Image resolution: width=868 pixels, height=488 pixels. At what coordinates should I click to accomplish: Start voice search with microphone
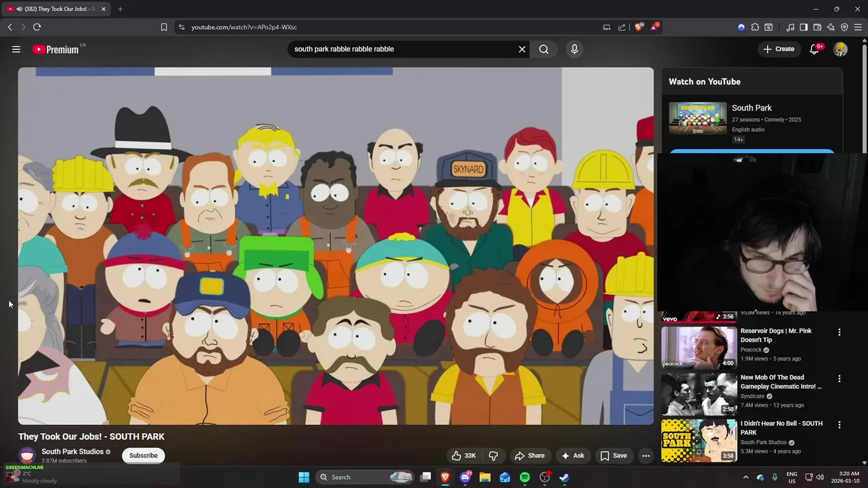click(x=574, y=49)
